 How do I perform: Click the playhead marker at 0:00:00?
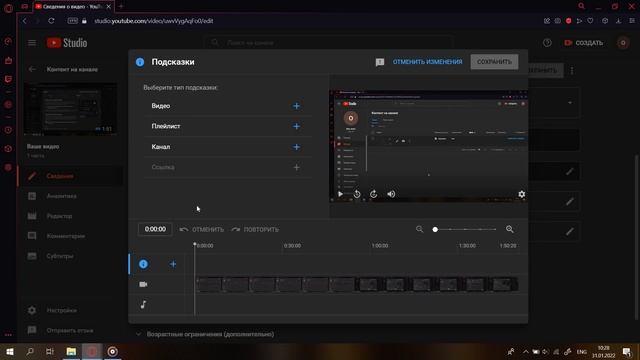point(195,244)
